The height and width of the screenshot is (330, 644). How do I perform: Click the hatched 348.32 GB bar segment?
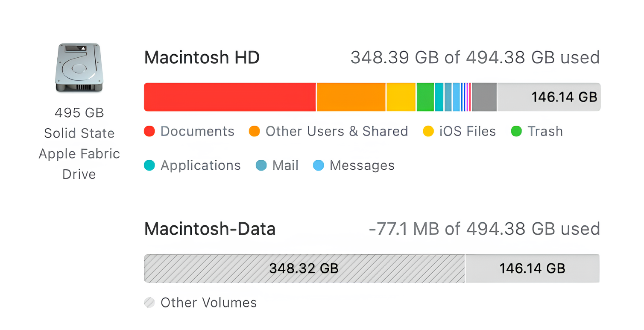(304, 268)
